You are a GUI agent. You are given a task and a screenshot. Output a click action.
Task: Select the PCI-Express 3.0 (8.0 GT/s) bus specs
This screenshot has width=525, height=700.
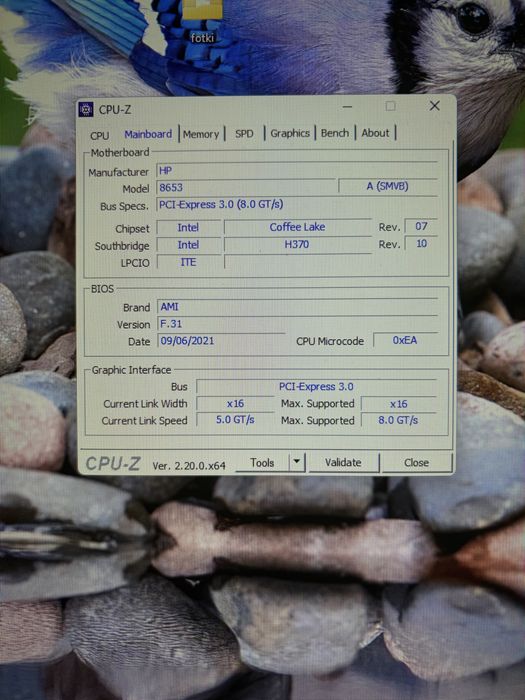point(296,204)
